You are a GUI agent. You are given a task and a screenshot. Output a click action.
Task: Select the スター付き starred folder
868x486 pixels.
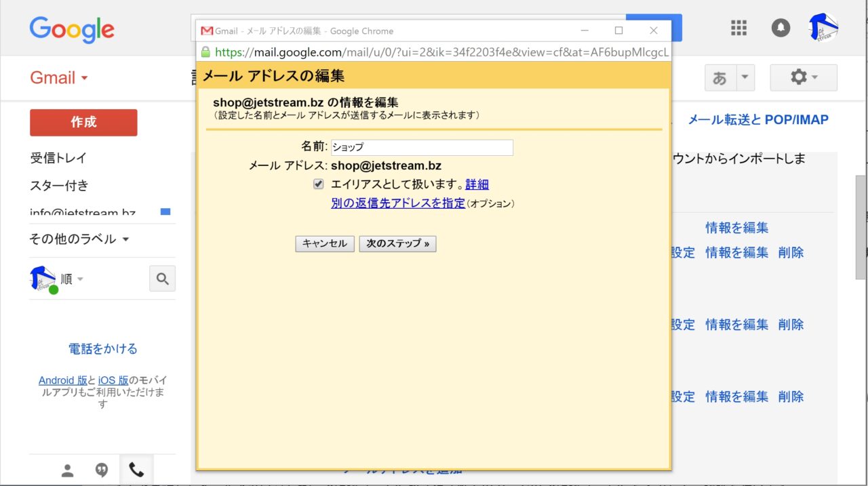pos(59,186)
